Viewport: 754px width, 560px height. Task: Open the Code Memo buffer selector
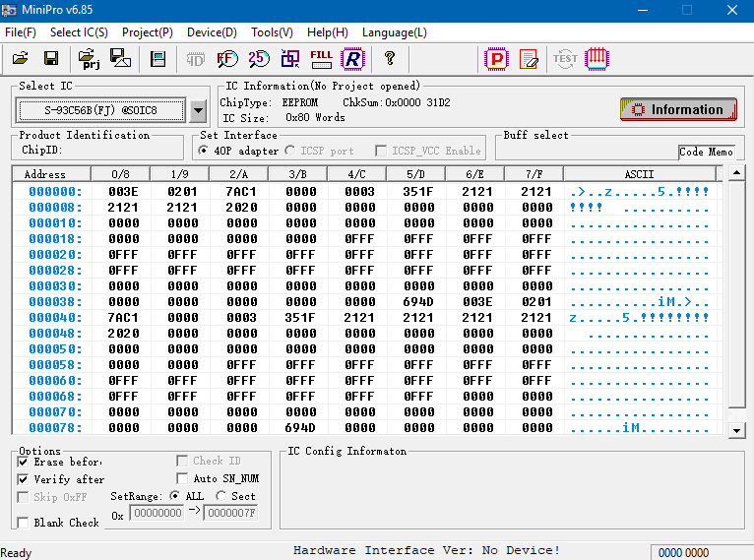(706, 152)
